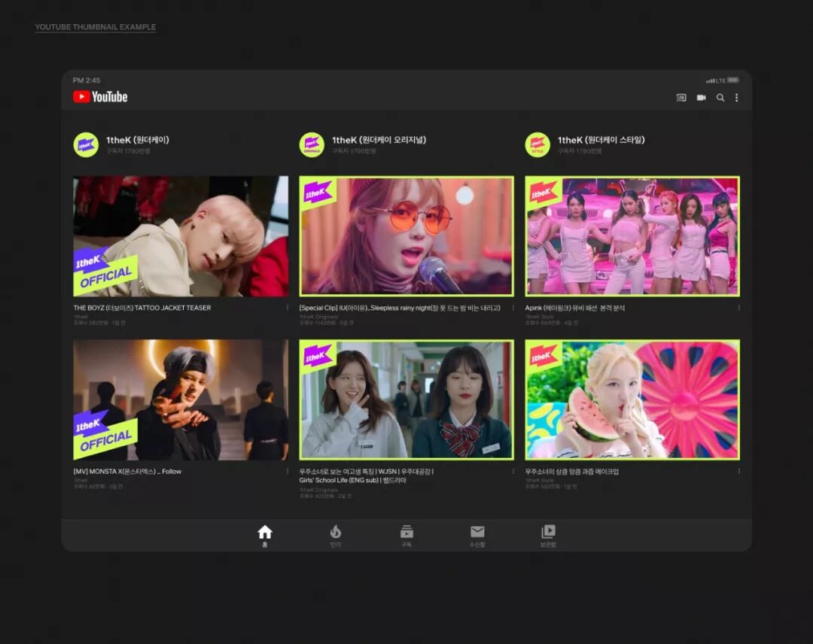Open the cast to screen icon
The height and width of the screenshot is (644, 813).
pos(681,97)
